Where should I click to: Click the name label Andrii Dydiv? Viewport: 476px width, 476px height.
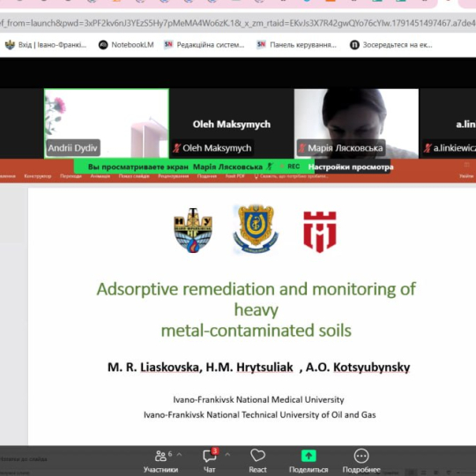pos(73,148)
